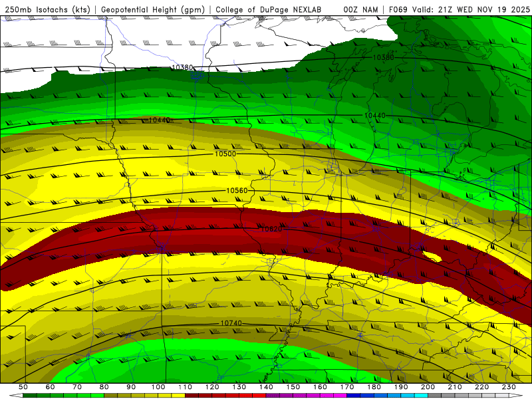Click the 230 value on the color scale
This screenshot has height=399, width=532.
click(x=509, y=387)
